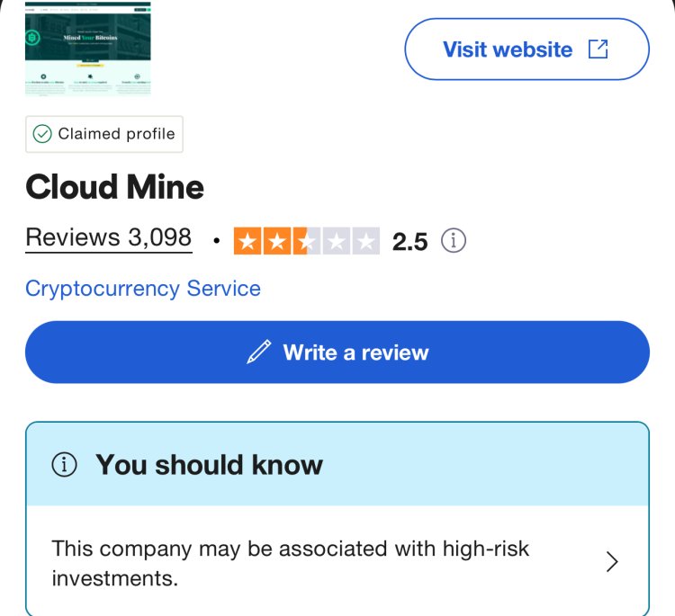Open the high-risk investments warning text
This screenshot has height=616, width=675.
pos(290,563)
